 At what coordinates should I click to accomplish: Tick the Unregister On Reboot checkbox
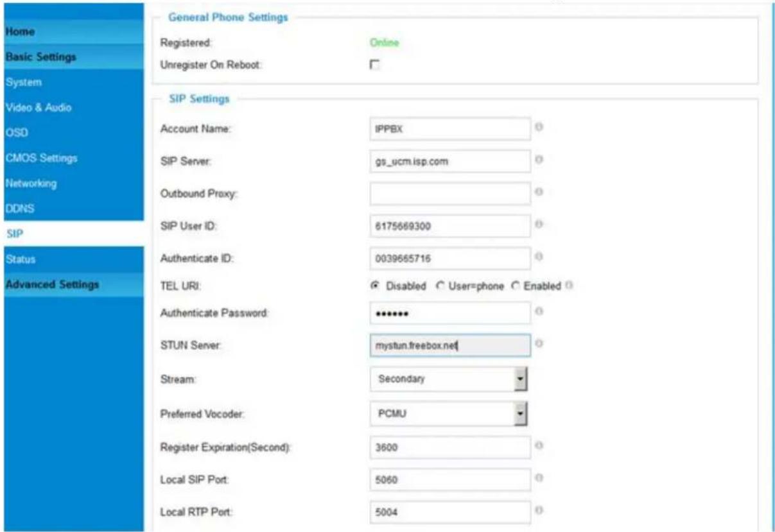pyautogui.click(x=374, y=65)
